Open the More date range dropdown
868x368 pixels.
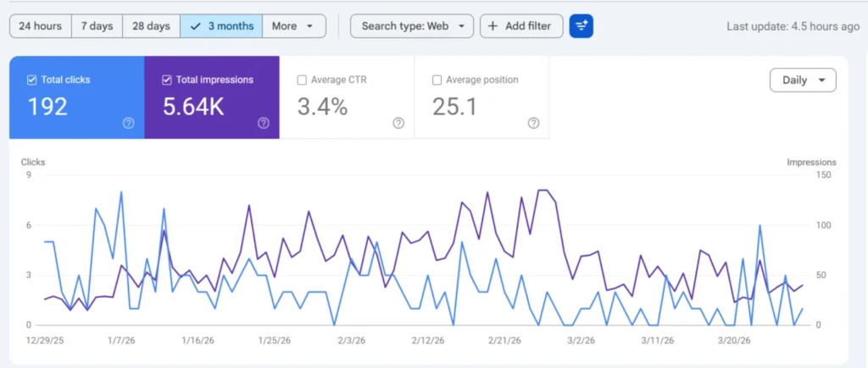pos(294,26)
